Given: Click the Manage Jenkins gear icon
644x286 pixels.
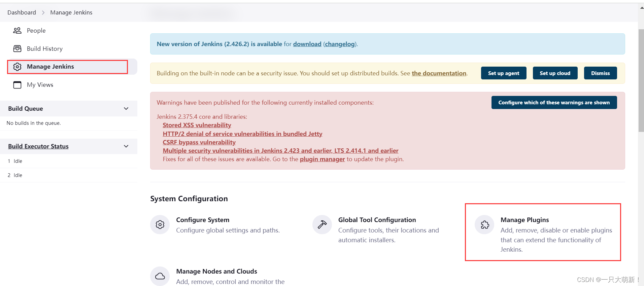Looking at the screenshot, I should click(17, 67).
